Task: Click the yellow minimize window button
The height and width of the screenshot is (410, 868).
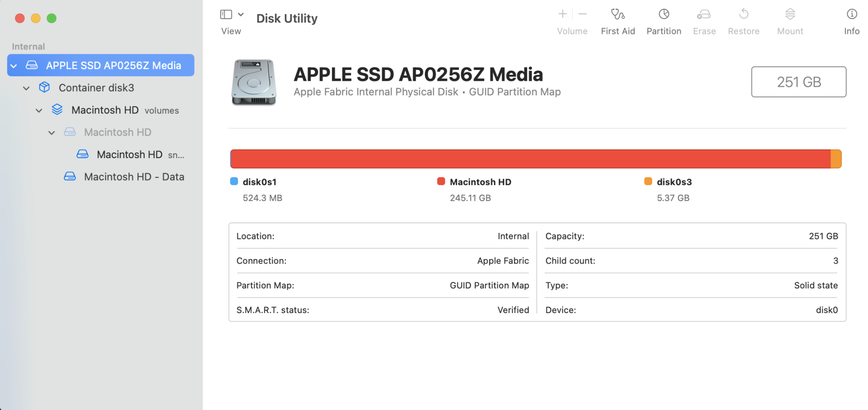Action: 36,18
